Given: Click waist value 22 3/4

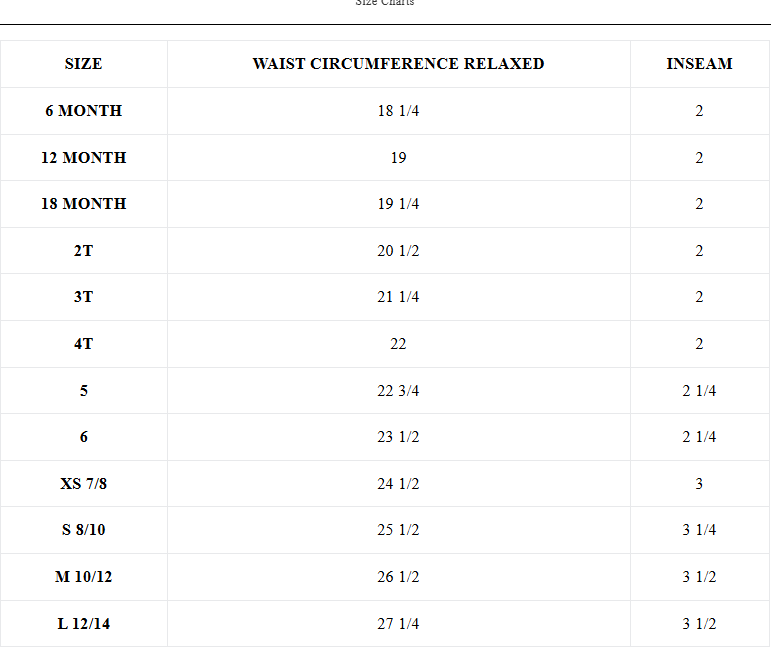Looking at the screenshot, I should 398,391.
